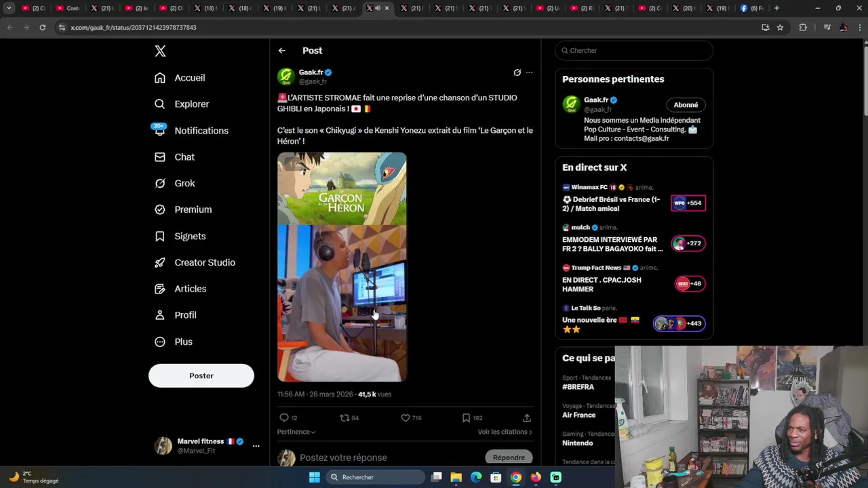This screenshot has width=868, height=488.
Task: Open Une nouvelle ère live space
Action: (634, 319)
